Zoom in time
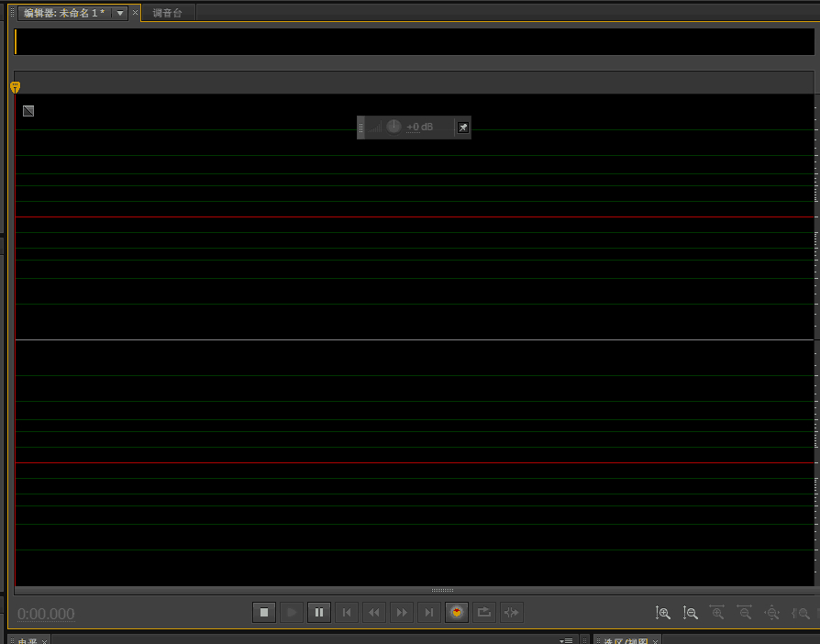Viewport: 820px width, 644px height. [x=717, y=613]
